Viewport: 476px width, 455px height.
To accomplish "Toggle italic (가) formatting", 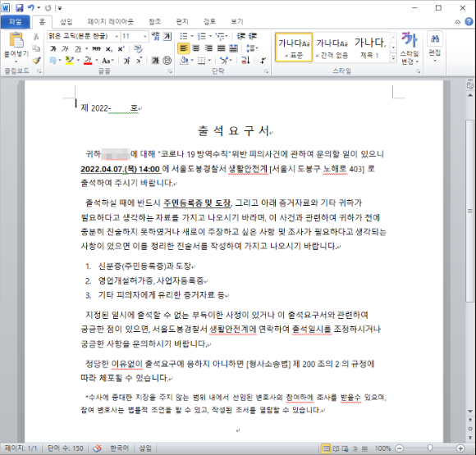I will click(x=66, y=48).
